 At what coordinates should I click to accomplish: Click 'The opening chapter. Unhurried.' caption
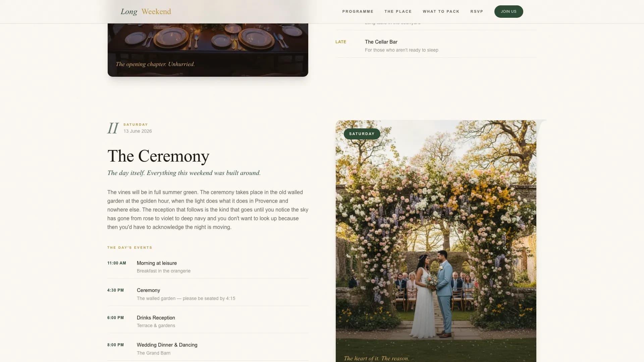[x=155, y=64]
